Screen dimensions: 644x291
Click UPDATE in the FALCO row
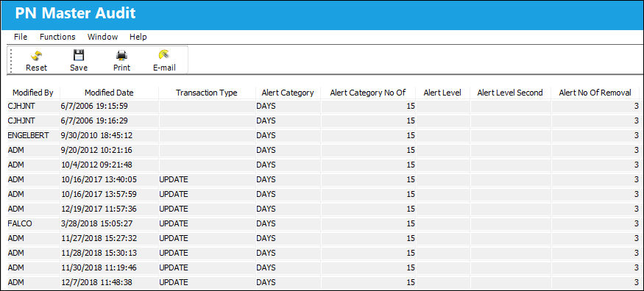tap(173, 224)
